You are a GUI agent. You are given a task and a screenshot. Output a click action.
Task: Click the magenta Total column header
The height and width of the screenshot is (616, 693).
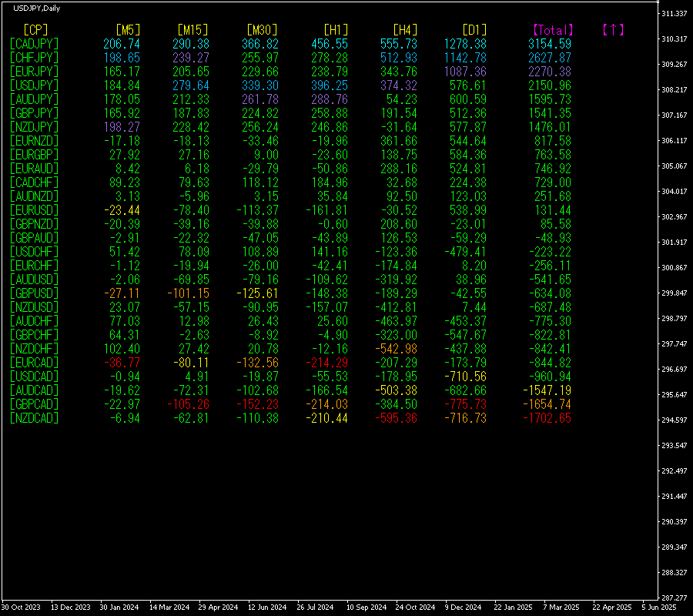(553, 30)
